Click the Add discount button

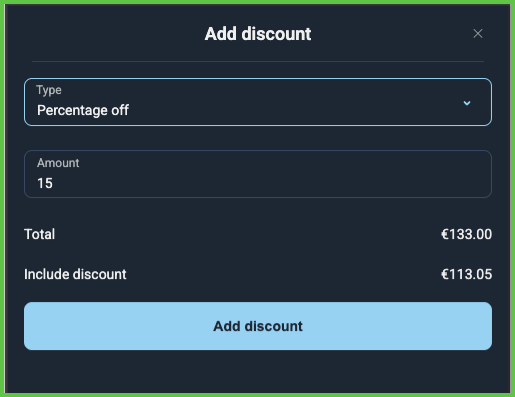[x=258, y=326]
